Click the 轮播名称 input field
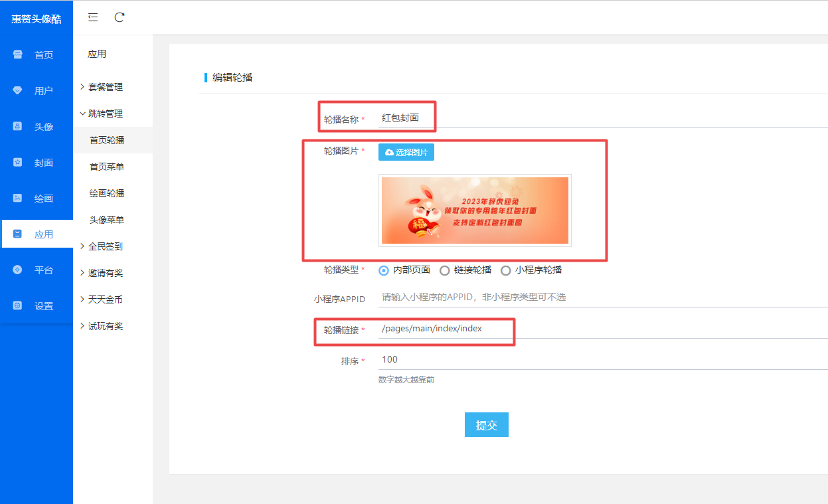Screen dimensions: 828x504 [603, 118]
